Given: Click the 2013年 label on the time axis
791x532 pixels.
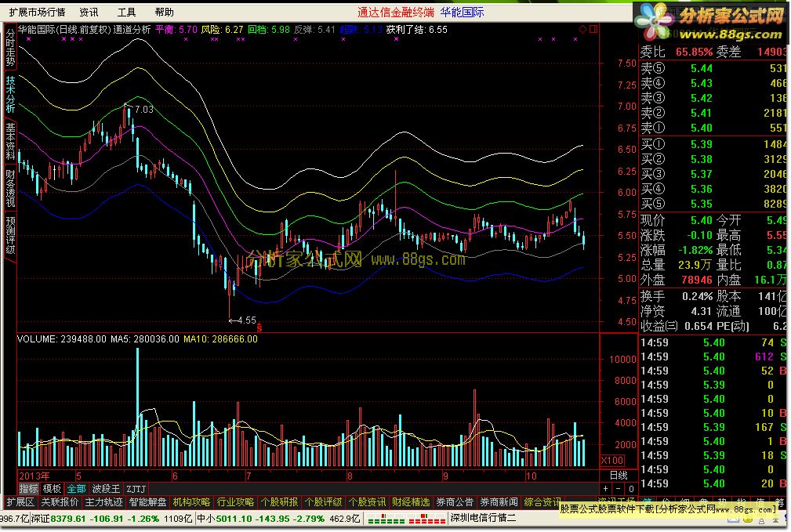Looking at the screenshot, I should [34, 476].
